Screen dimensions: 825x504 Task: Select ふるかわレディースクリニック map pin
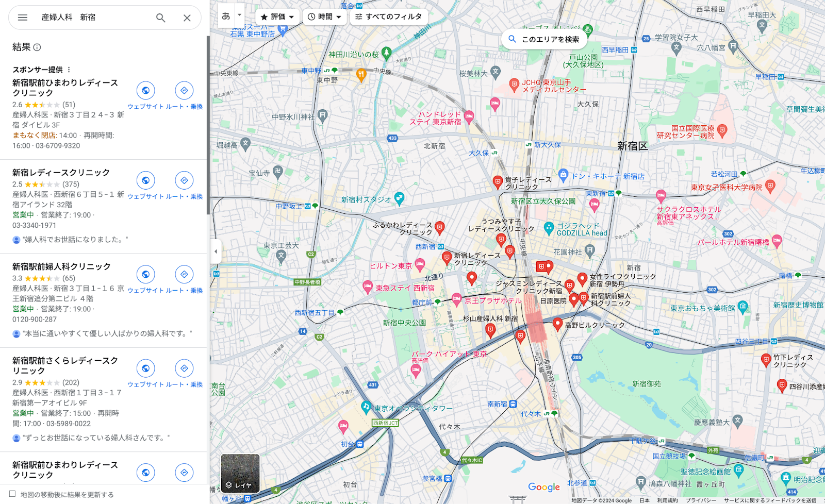point(440,227)
